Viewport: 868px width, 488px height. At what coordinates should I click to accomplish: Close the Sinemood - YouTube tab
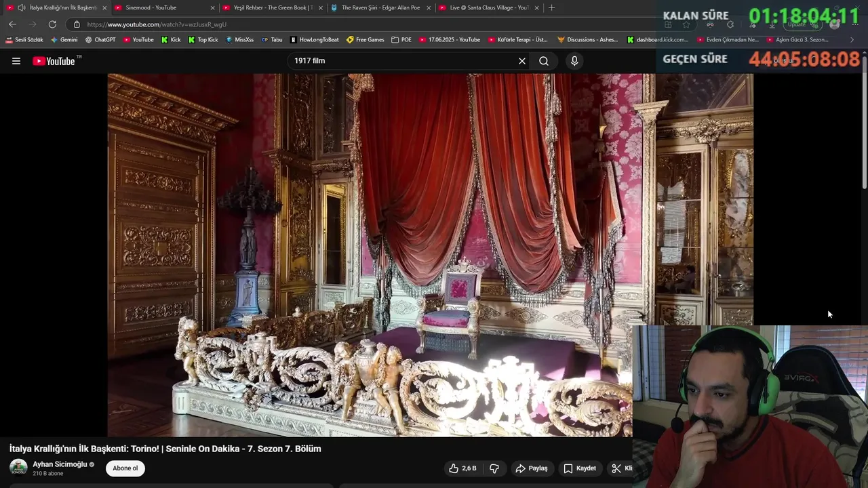click(212, 7)
